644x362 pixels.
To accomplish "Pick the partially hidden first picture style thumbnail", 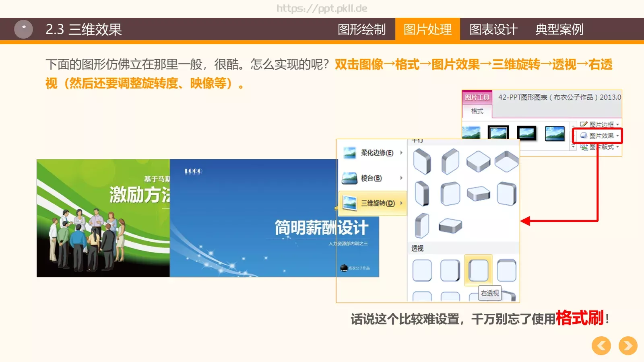I will click(471, 132).
